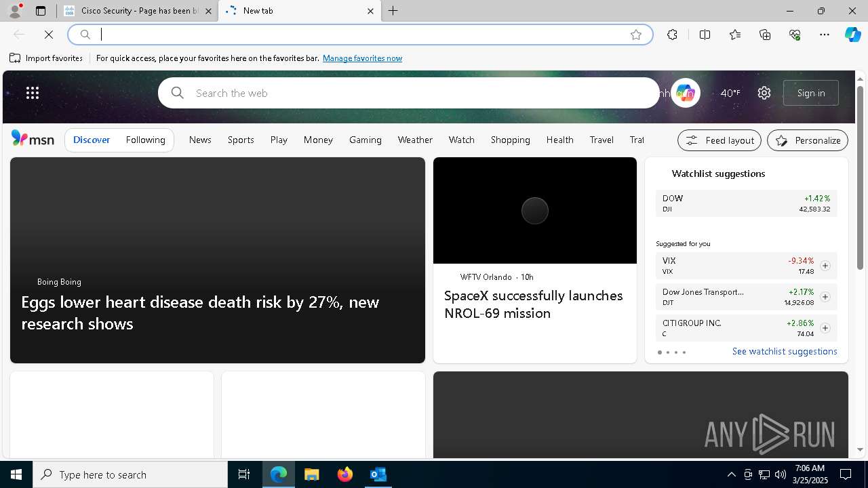
Task: Open the Gaming category
Action: coord(366,140)
